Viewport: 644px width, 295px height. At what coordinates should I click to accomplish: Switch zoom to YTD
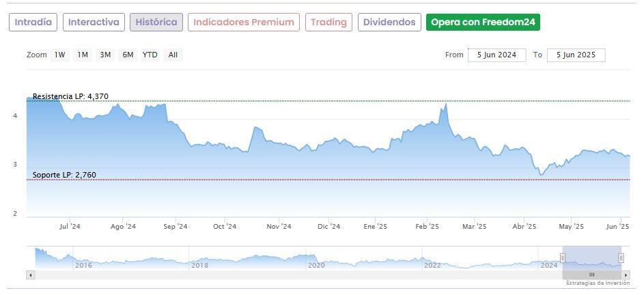click(x=150, y=55)
